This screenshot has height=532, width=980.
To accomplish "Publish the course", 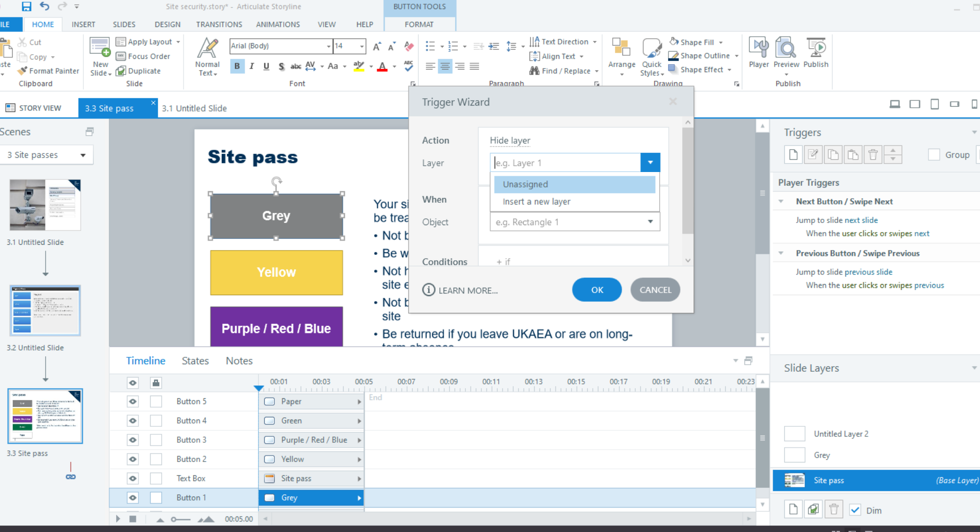I will pyautogui.click(x=816, y=53).
